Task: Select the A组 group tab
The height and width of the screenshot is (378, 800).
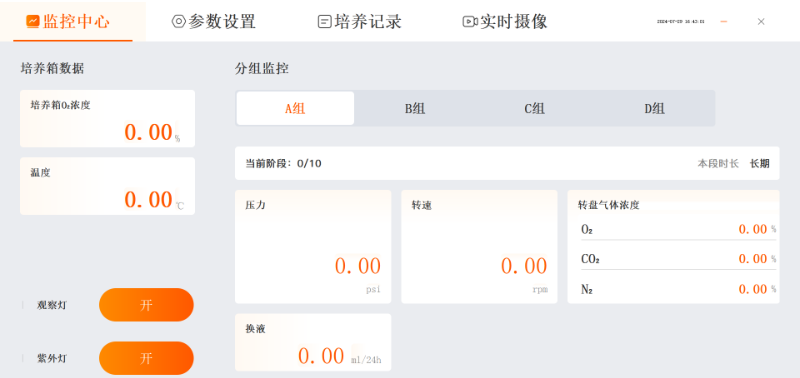Action: [x=295, y=108]
